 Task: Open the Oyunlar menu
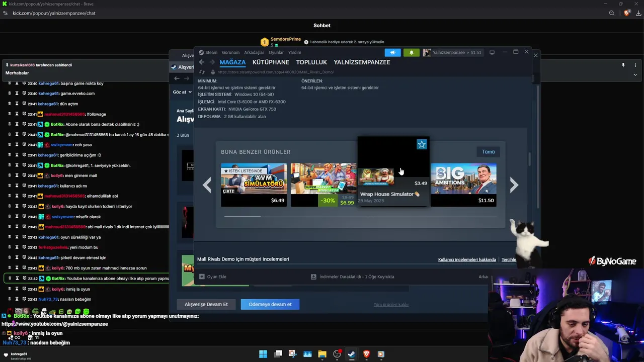point(276,52)
